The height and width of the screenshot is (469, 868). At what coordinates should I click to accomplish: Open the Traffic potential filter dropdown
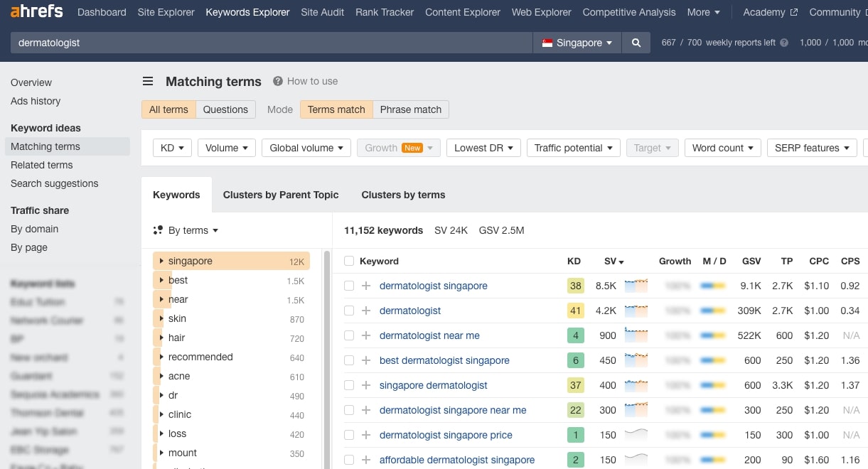tap(573, 148)
